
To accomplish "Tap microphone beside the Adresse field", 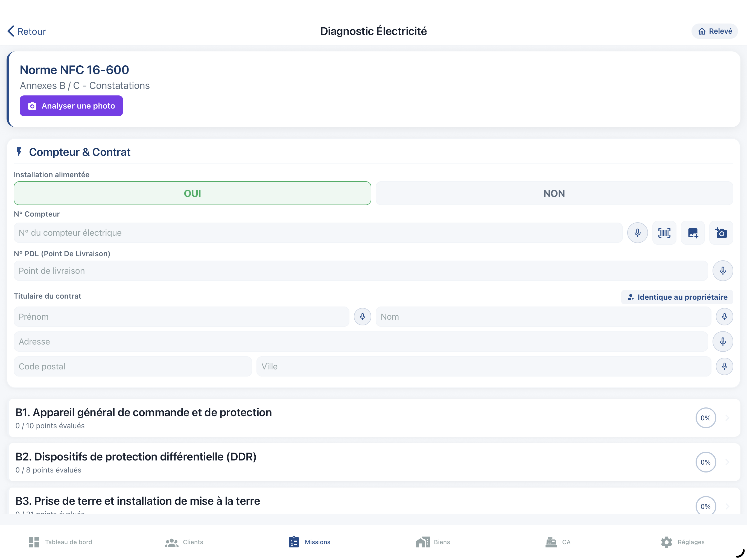I will tap(722, 342).
